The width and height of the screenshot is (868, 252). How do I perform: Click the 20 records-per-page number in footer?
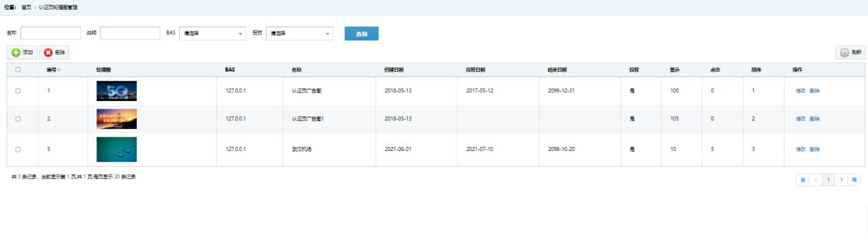[116, 177]
